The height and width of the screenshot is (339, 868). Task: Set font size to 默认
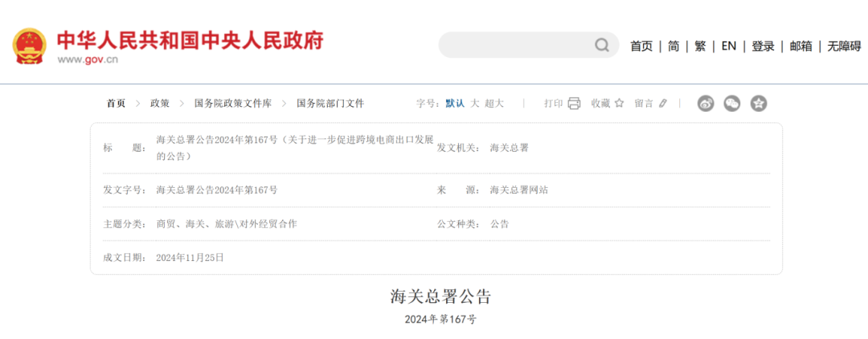[455, 104]
